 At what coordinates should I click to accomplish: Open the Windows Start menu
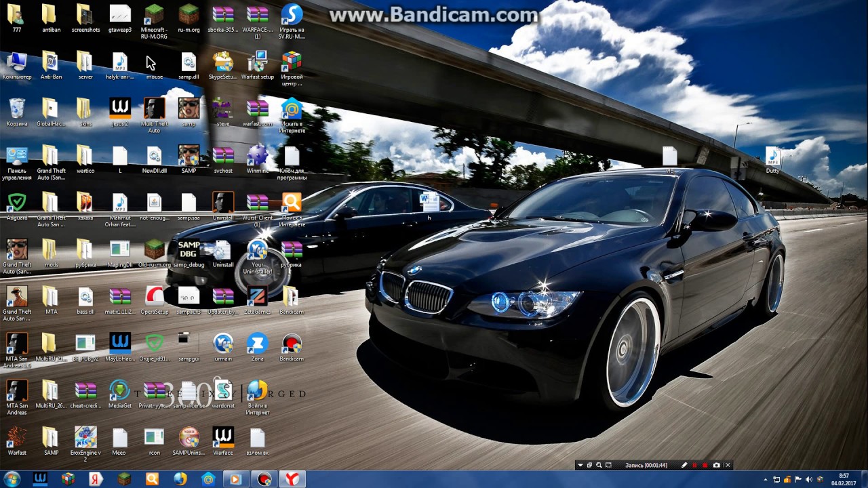point(12,479)
